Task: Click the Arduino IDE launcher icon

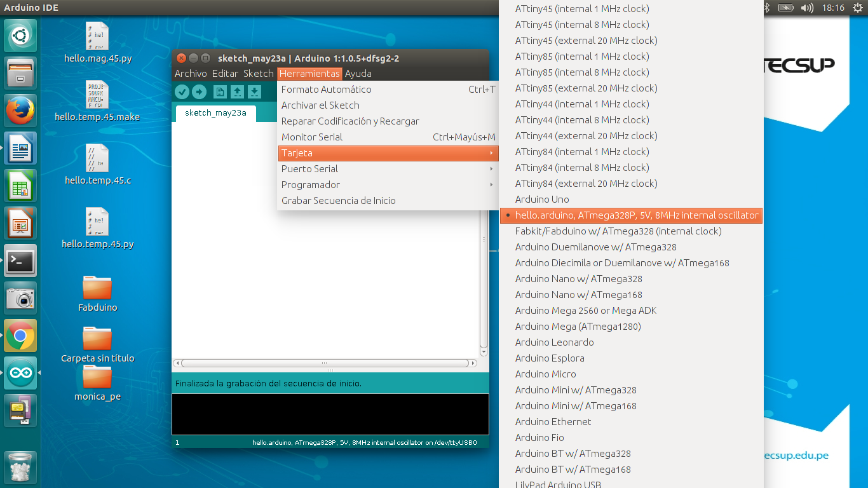Action: pos(20,373)
